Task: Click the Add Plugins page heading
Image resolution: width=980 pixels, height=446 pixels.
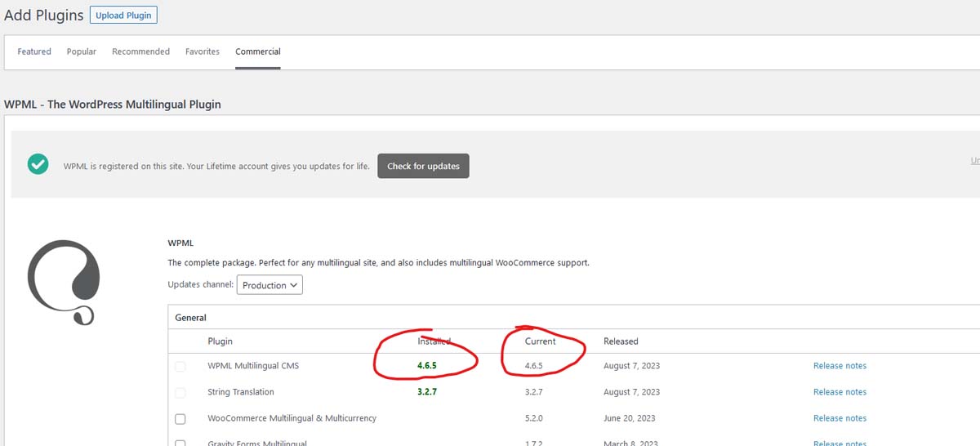Action: (44, 16)
